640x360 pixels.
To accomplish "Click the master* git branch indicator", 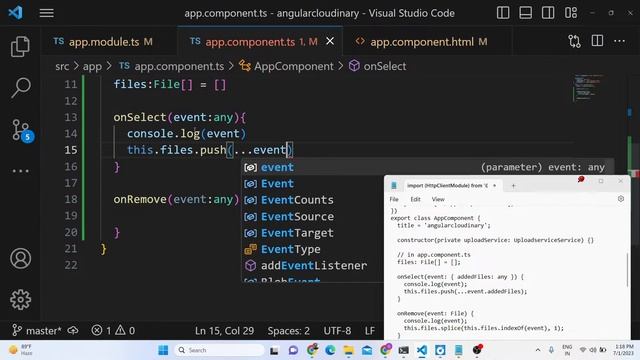I will click(x=37, y=330).
